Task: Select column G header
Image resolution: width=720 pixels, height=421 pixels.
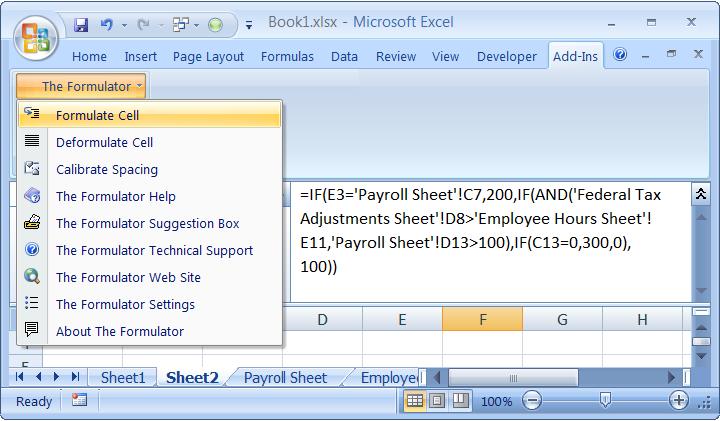Action: tap(562, 319)
